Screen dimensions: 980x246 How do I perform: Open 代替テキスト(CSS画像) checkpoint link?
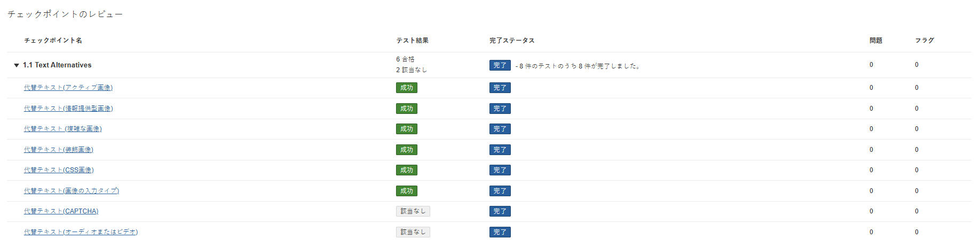tap(59, 170)
